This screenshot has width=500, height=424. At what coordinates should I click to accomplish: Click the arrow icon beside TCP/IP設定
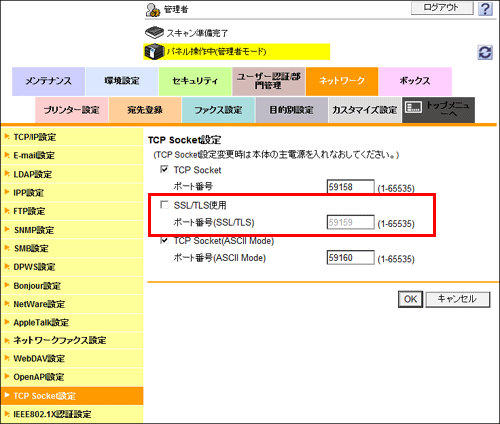click(7, 137)
